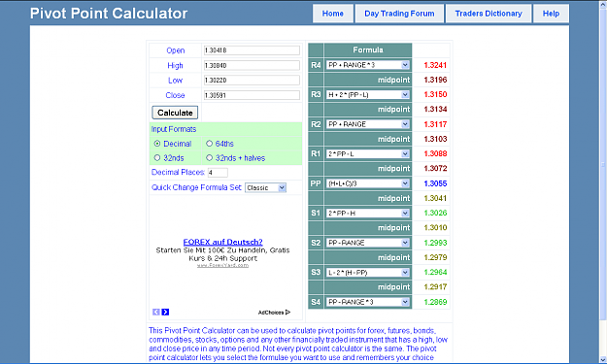
Task: Click into the High price field
Action: click(x=252, y=65)
